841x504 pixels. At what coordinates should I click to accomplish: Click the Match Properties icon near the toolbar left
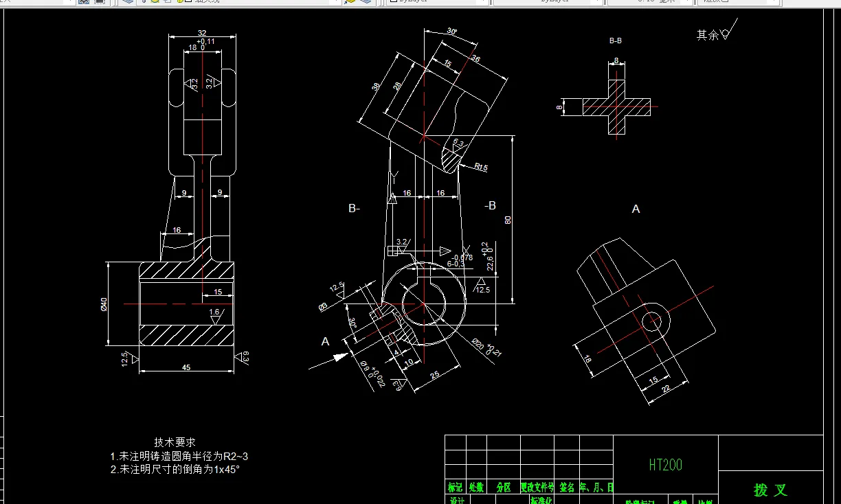click(83, 3)
